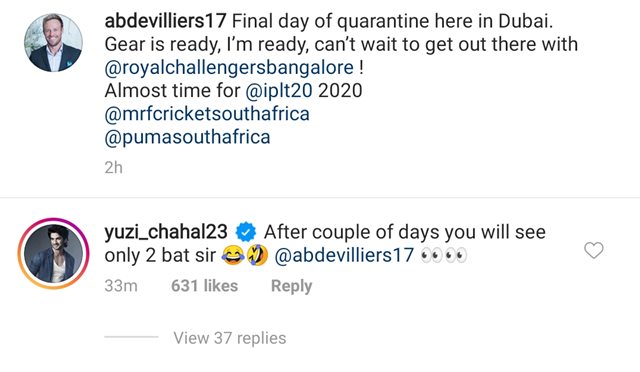Open the @royalchallengersbangalore mention
Viewport: 640px width, 372px height.
pos(229,67)
